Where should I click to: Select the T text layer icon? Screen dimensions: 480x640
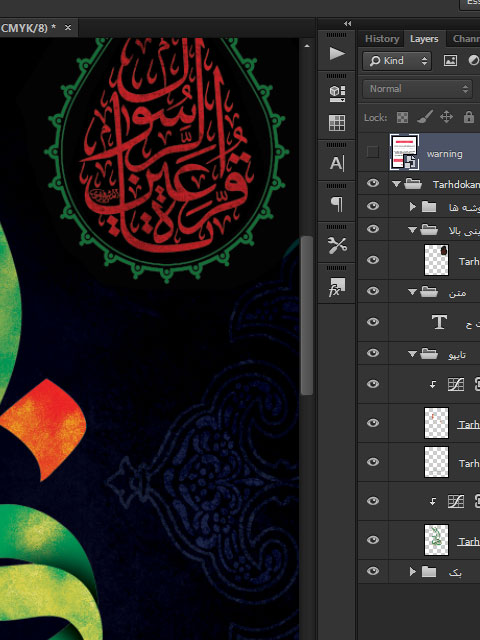pos(439,322)
